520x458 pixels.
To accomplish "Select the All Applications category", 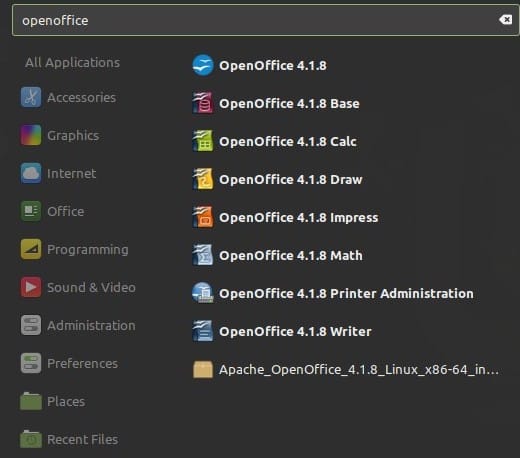I will point(72,62).
